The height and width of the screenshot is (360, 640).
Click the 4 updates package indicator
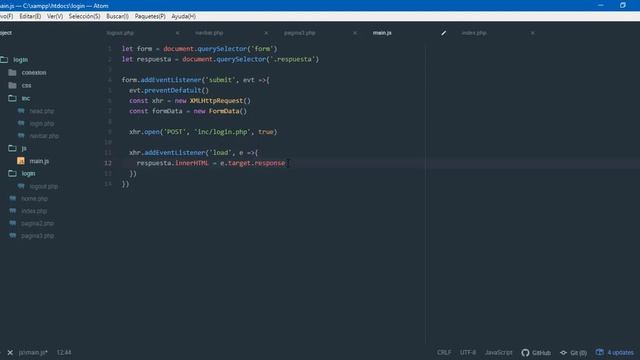[615, 352]
